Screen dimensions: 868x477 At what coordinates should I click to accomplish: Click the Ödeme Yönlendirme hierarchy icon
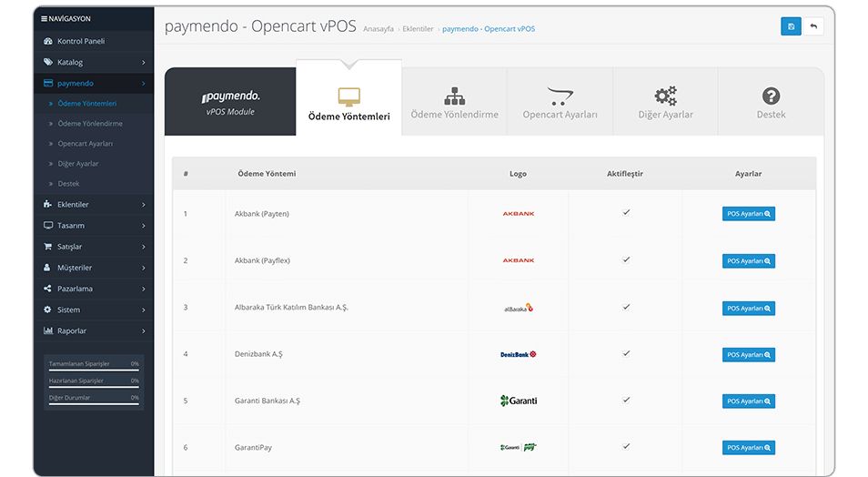(455, 96)
